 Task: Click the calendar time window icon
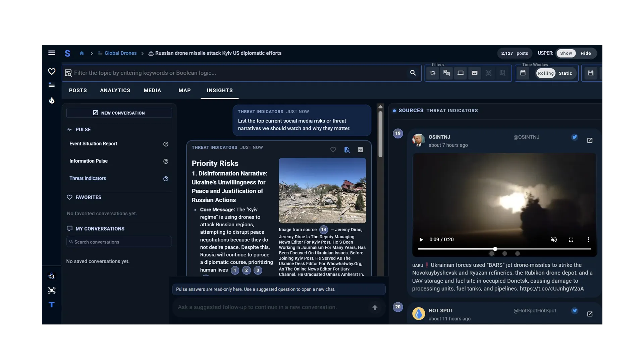pyautogui.click(x=523, y=73)
